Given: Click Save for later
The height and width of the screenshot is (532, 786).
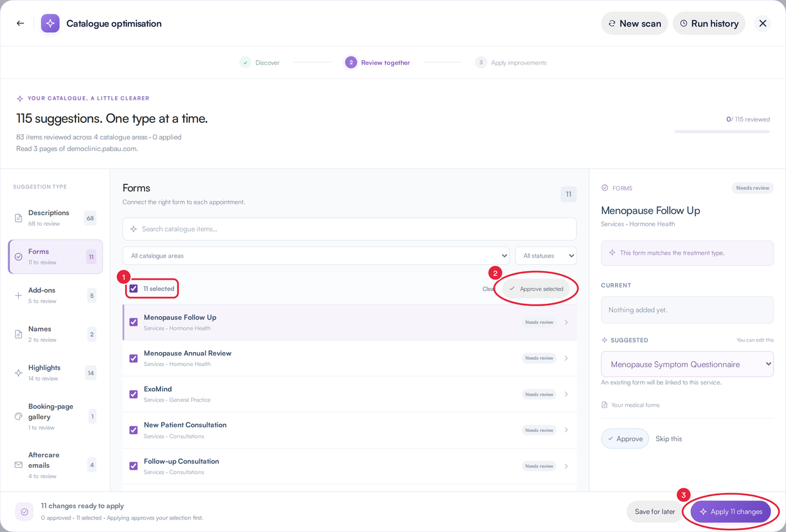Looking at the screenshot, I should [x=655, y=512].
